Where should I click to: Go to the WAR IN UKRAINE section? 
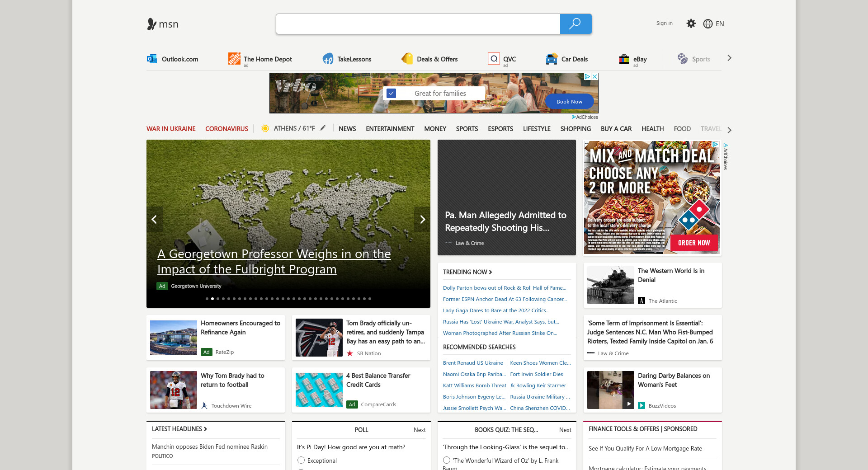(x=171, y=129)
